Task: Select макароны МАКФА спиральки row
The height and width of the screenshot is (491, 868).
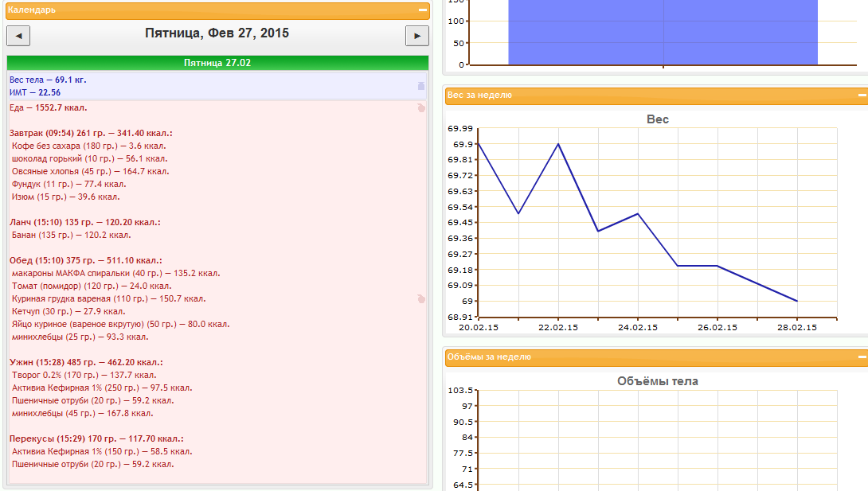Action: click(115, 273)
